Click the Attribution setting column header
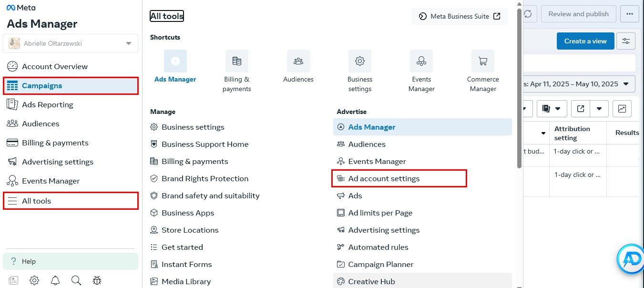The image size is (644, 288). click(x=578, y=133)
